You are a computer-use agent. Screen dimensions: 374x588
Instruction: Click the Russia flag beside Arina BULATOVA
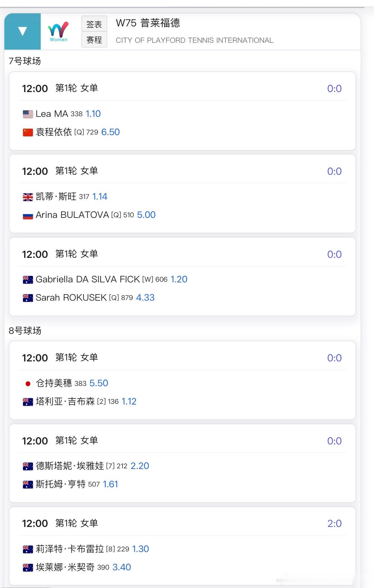[x=28, y=215]
